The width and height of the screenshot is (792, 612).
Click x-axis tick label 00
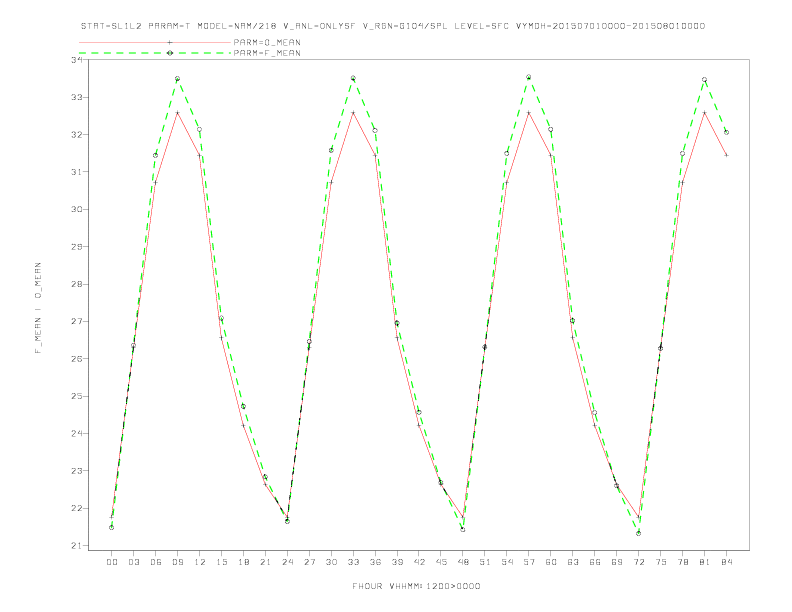pyautogui.click(x=112, y=562)
